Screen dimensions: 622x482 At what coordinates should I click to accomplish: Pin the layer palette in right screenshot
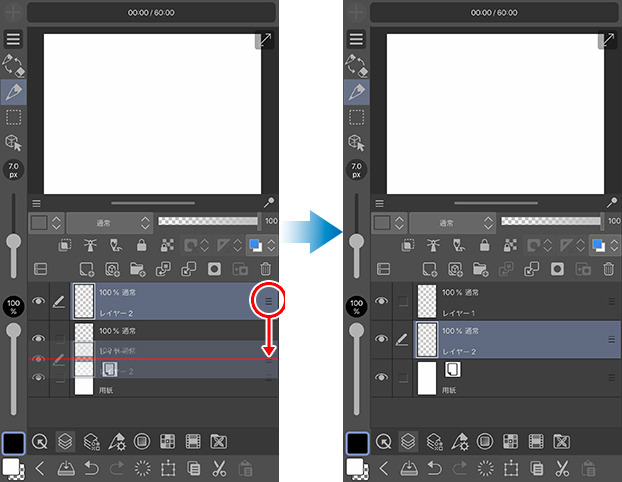tap(612, 203)
